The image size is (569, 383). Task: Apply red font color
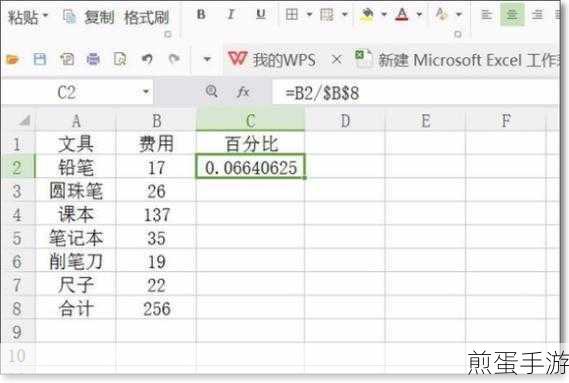402,15
